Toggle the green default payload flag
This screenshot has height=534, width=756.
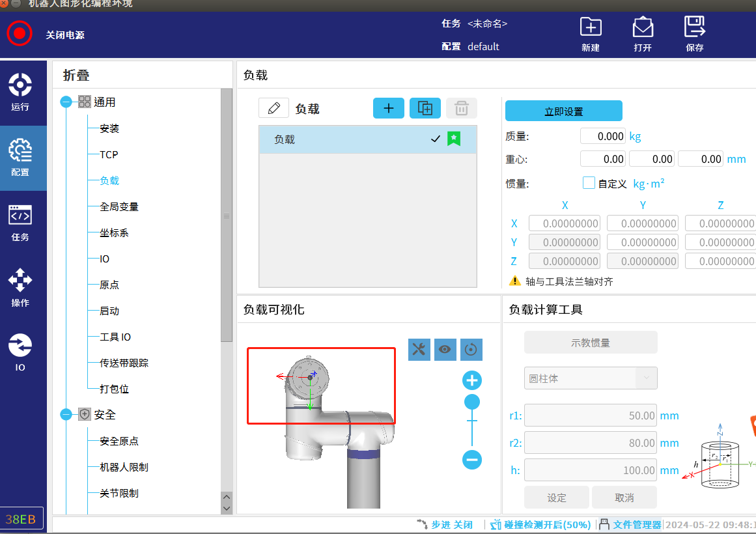[x=454, y=139]
